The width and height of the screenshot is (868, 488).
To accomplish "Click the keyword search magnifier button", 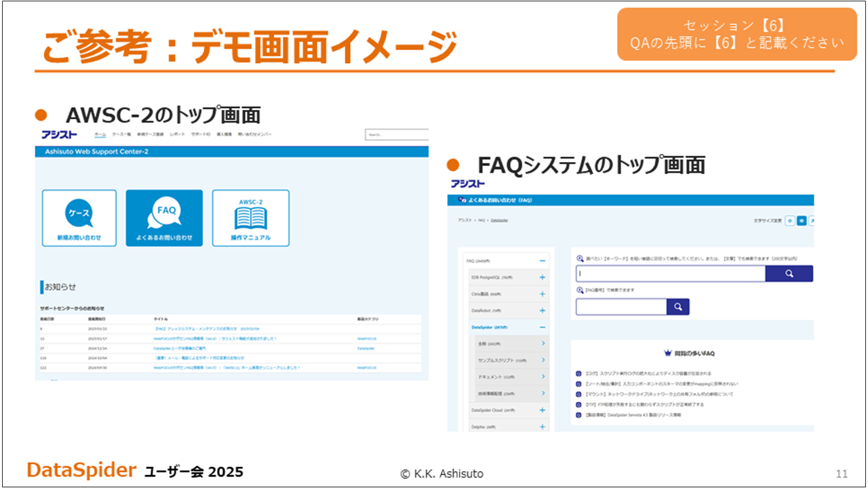I will click(x=789, y=273).
